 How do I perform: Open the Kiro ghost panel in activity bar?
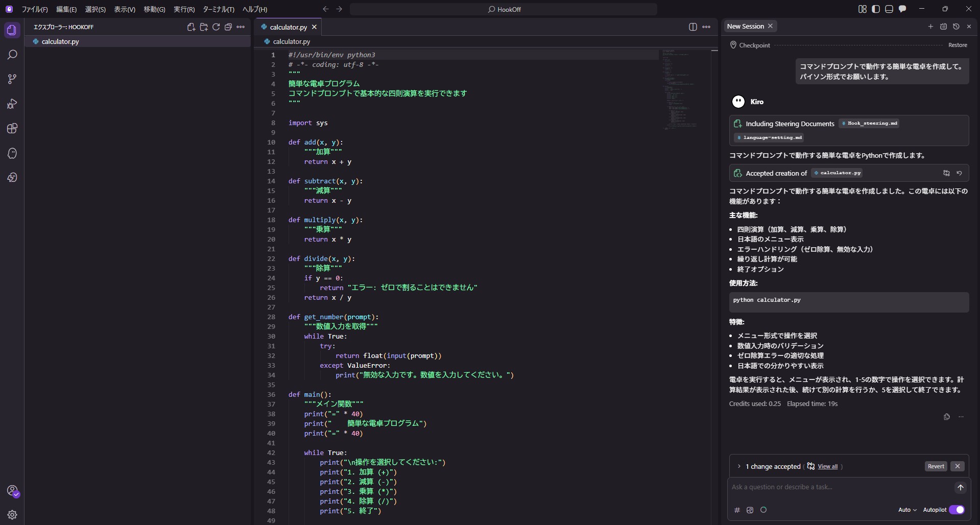click(x=12, y=153)
